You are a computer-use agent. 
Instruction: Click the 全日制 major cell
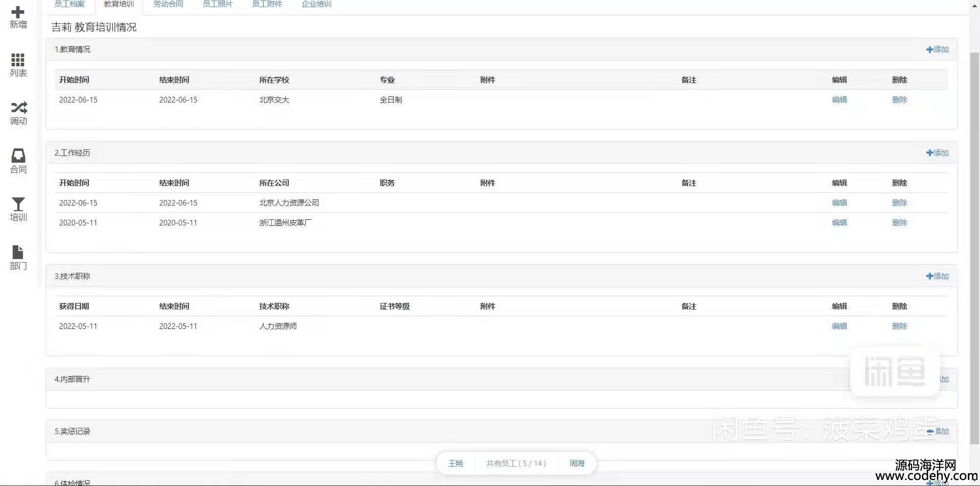(x=390, y=100)
